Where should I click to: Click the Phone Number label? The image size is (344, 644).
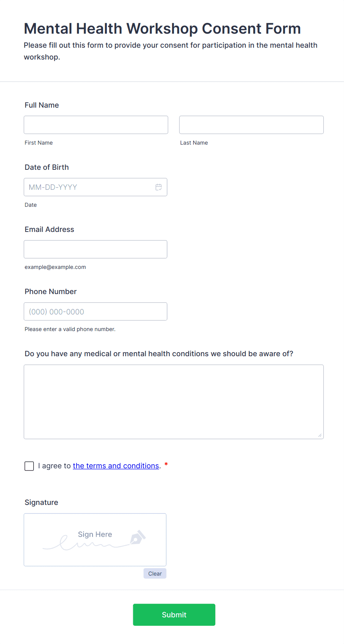[51, 291]
